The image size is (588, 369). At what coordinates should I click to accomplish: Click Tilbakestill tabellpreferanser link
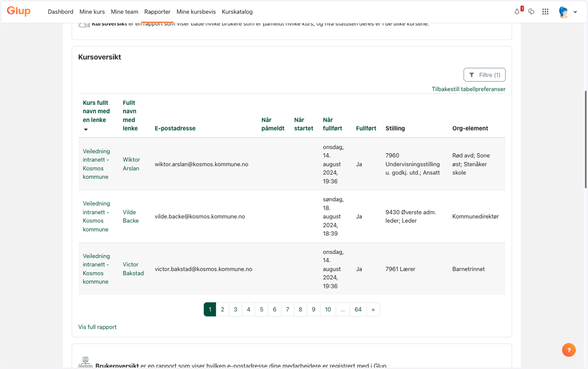point(468,89)
